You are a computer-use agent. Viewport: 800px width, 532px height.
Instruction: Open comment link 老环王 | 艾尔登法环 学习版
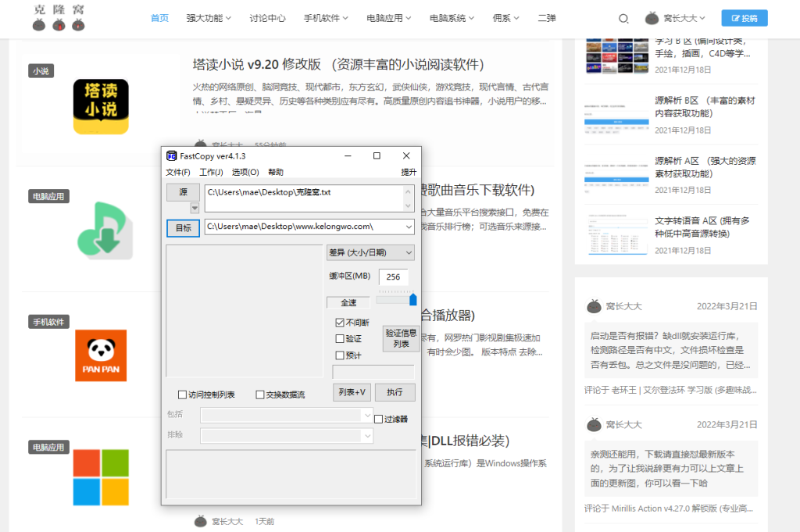[684, 390]
